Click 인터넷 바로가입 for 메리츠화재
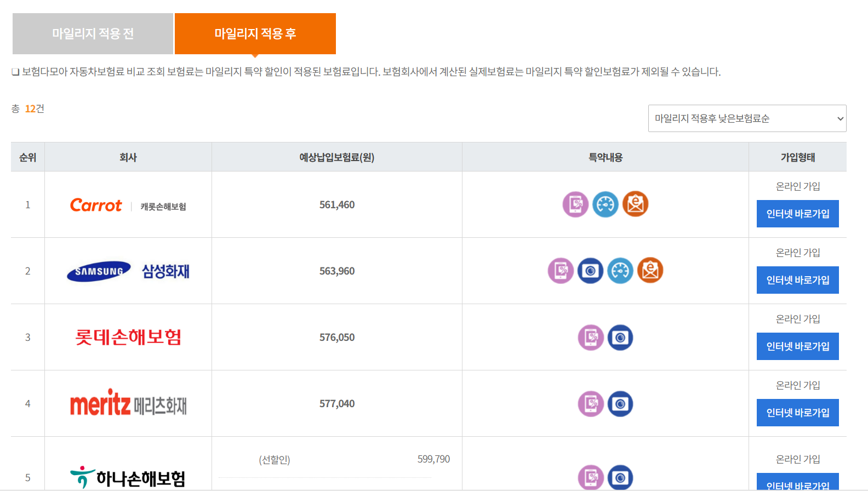 (798, 413)
